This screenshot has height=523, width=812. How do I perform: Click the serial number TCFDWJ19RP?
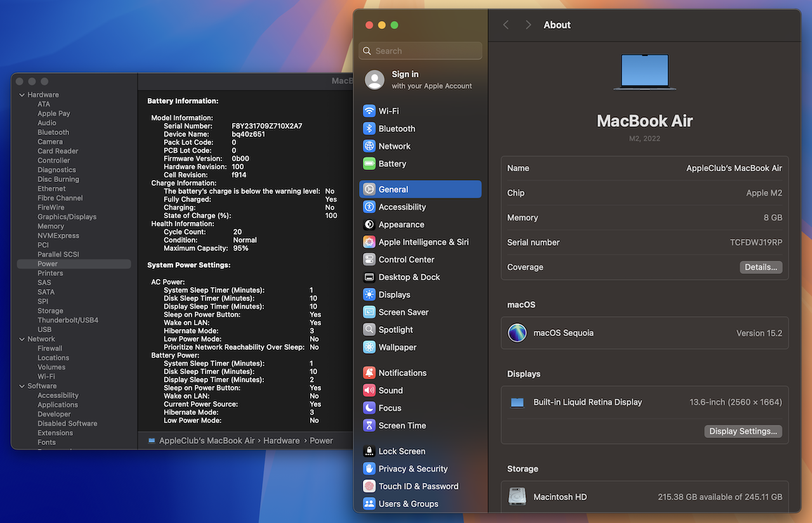756,243
